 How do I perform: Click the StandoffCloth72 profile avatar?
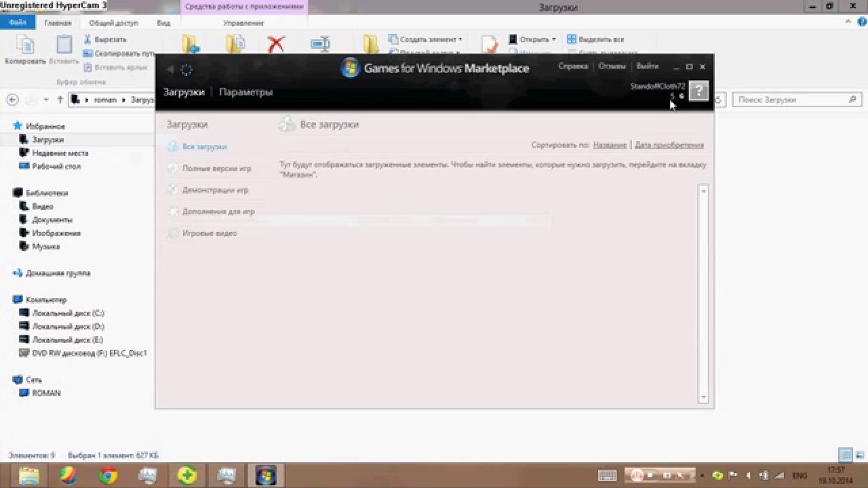[x=698, y=91]
